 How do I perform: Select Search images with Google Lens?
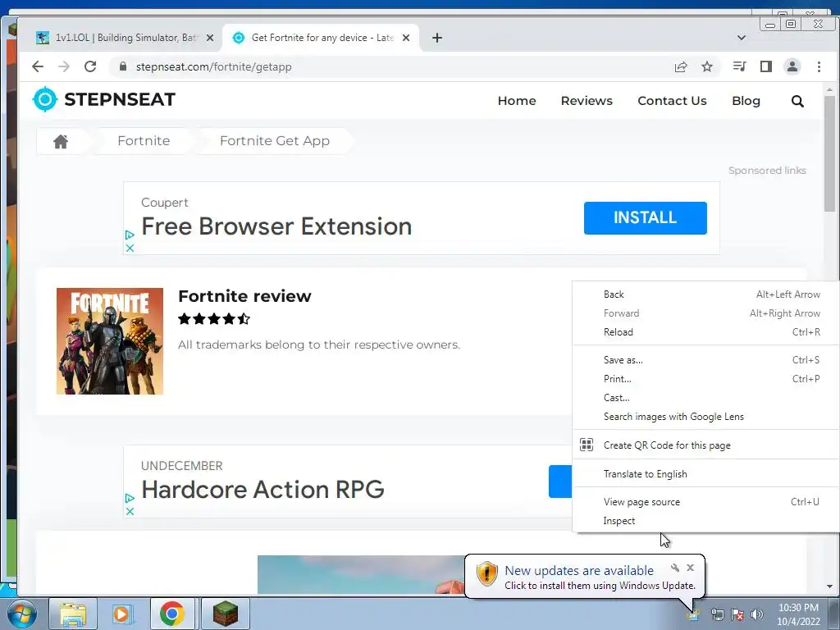point(705,416)
